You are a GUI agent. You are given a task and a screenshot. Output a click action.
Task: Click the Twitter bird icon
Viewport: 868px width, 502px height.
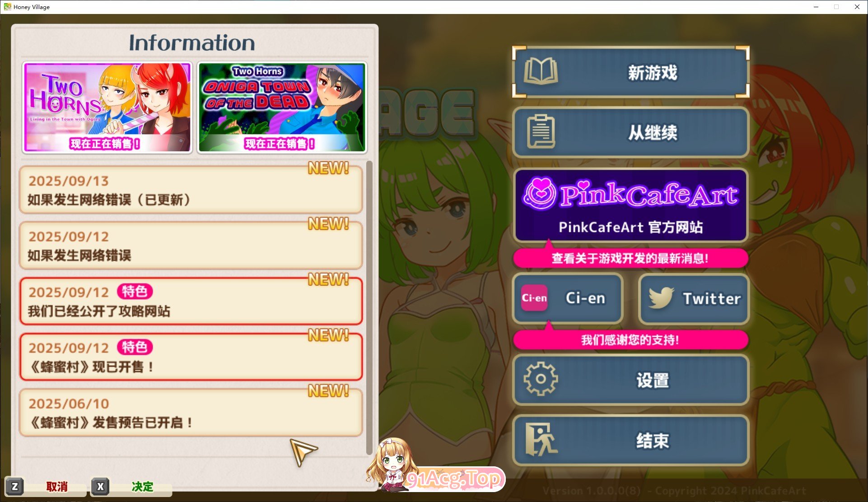point(661,298)
